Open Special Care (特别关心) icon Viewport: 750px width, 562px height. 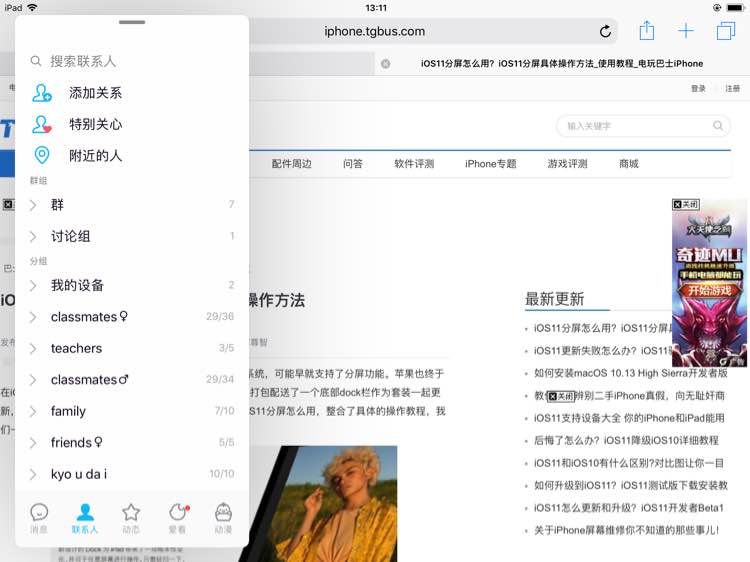[42, 124]
